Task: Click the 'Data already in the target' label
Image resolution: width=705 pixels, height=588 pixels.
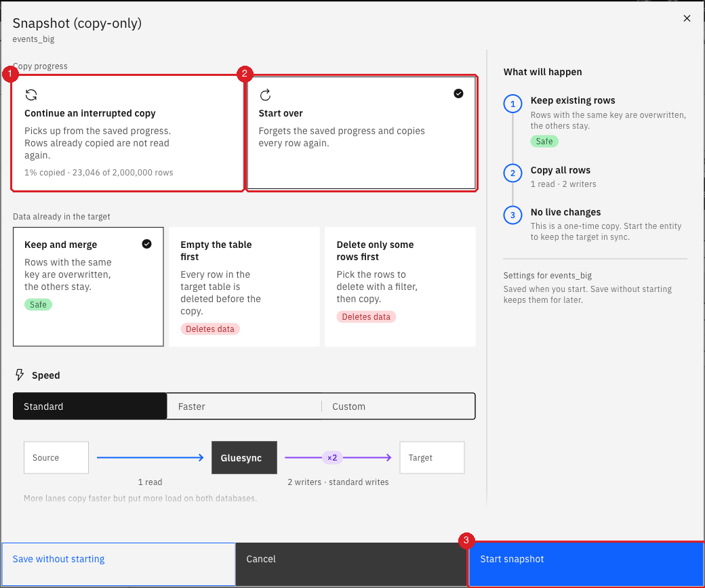Action: (x=62, y=217)
